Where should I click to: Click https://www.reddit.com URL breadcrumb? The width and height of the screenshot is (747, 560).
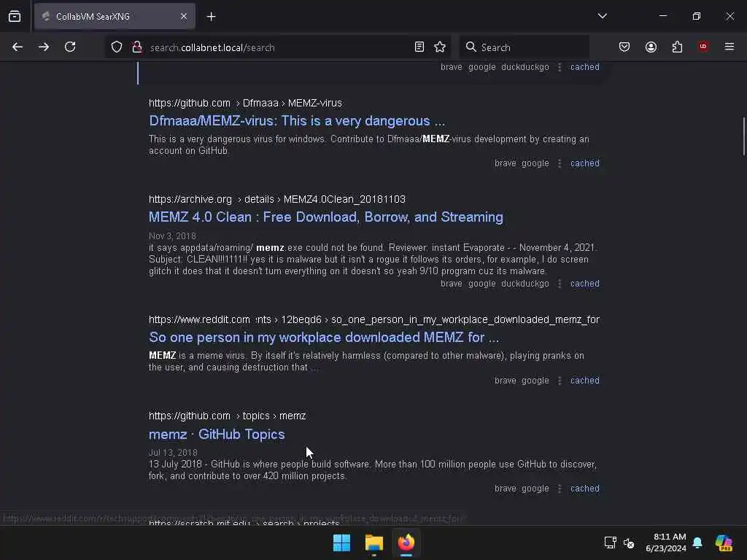(x=374, y=319)
